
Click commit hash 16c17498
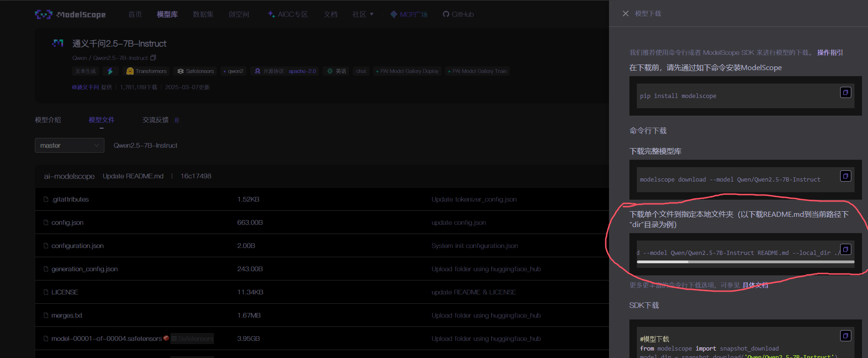point(196,176)
